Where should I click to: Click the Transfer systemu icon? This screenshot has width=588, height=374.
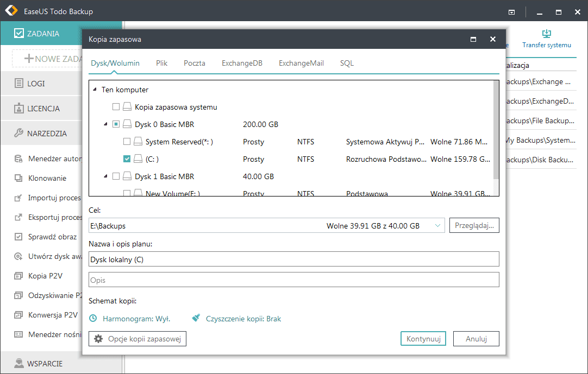point(547,34)
